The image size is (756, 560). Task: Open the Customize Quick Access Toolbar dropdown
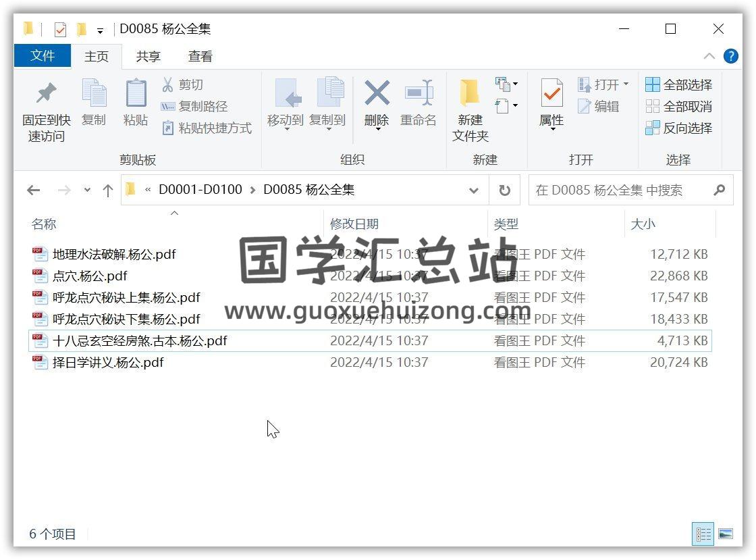click(101, 31)
